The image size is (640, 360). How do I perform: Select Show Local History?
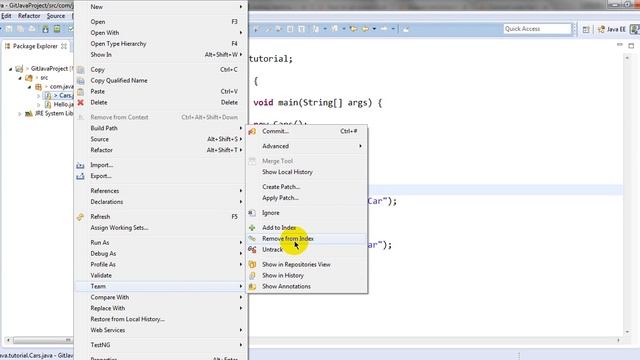[306, 172]
